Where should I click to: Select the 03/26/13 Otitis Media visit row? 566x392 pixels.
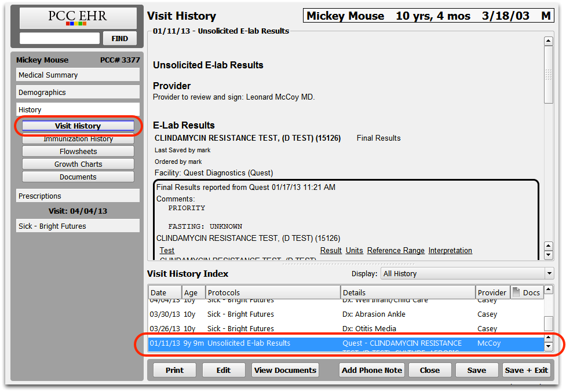(x=346, y=328)
